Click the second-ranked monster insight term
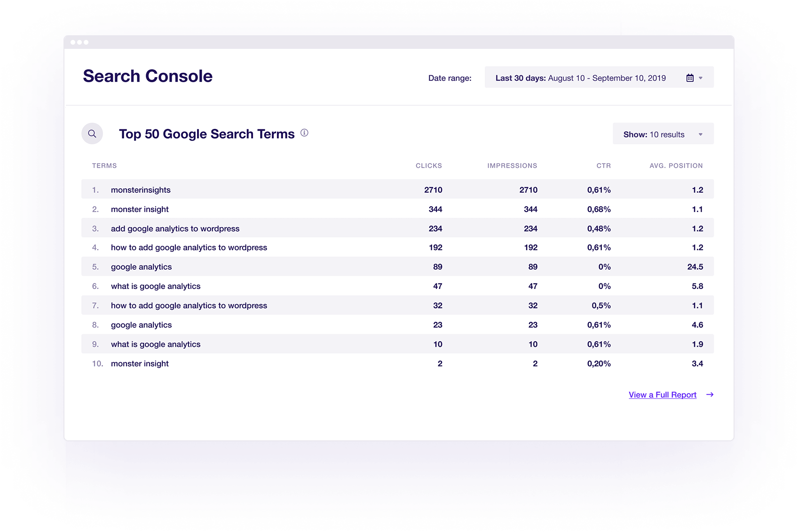Screen dimensions: 798x532 [x=140, y=210]
